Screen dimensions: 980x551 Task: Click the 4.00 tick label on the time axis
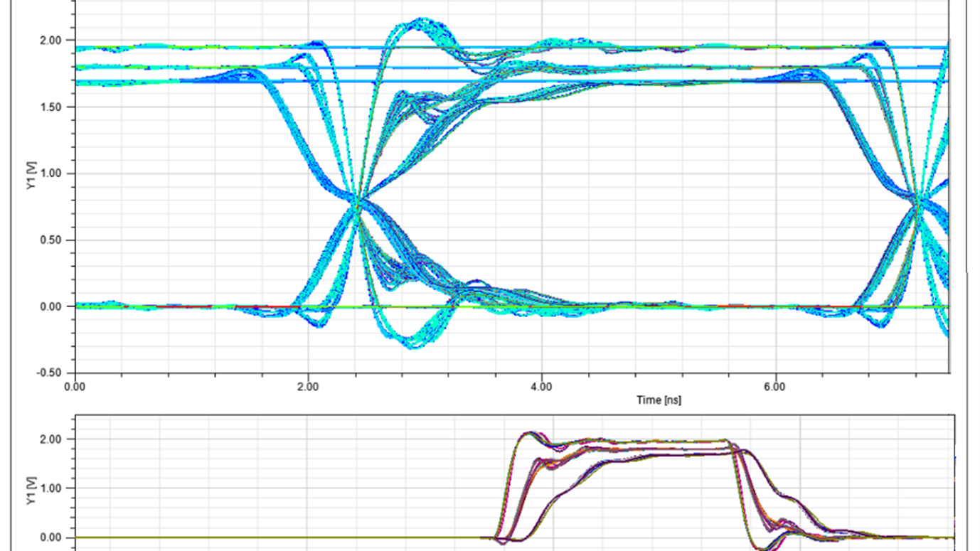click(x=541, y=387)
